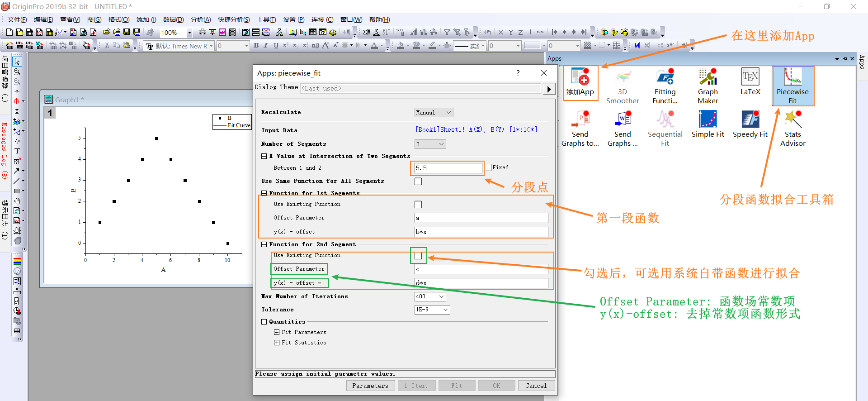
Task: Open the 工具(T) menu
Action: 266,19
